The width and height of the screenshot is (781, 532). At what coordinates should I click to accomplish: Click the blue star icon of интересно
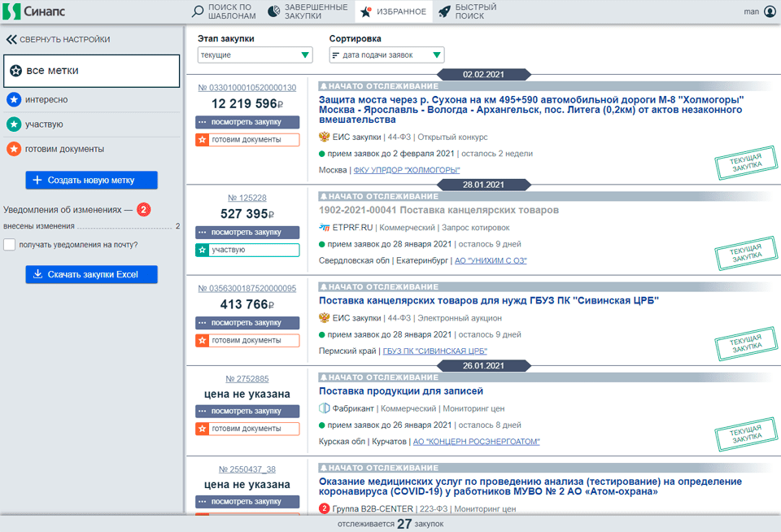click(14, 99)
